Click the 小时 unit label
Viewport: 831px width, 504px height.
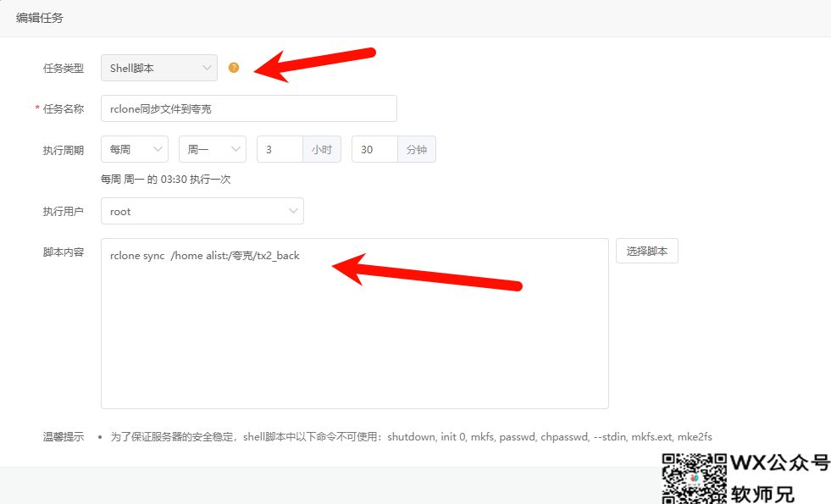[x=322, y=149]
